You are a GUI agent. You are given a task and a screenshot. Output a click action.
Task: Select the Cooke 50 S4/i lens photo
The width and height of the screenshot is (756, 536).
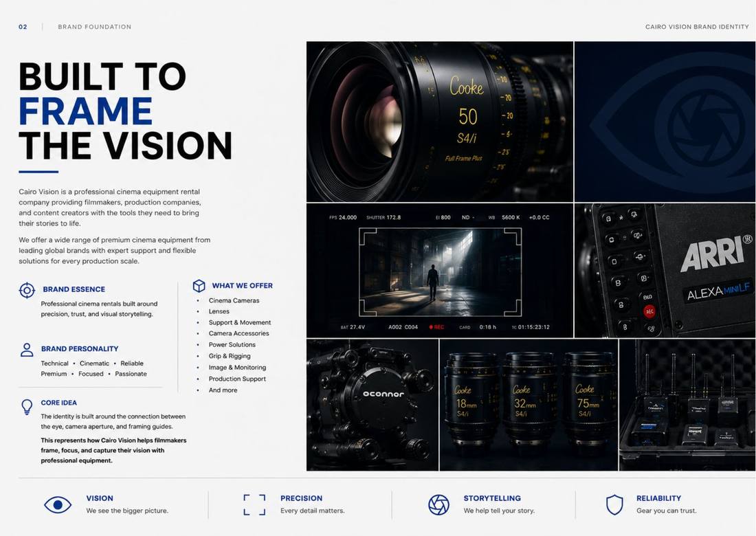[440, 122]
